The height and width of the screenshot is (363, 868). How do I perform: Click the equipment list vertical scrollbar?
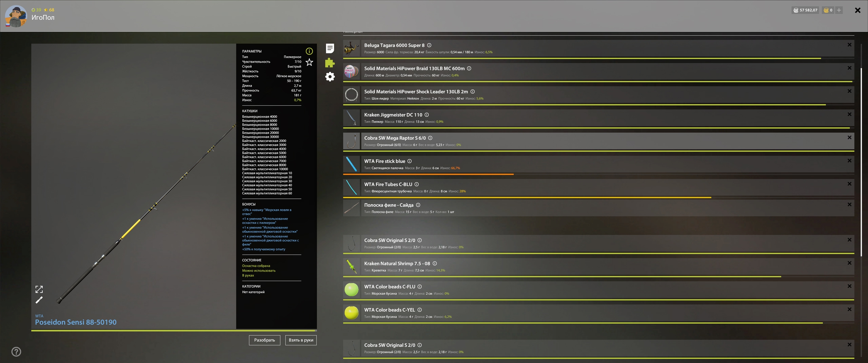(x=861, y=162)
